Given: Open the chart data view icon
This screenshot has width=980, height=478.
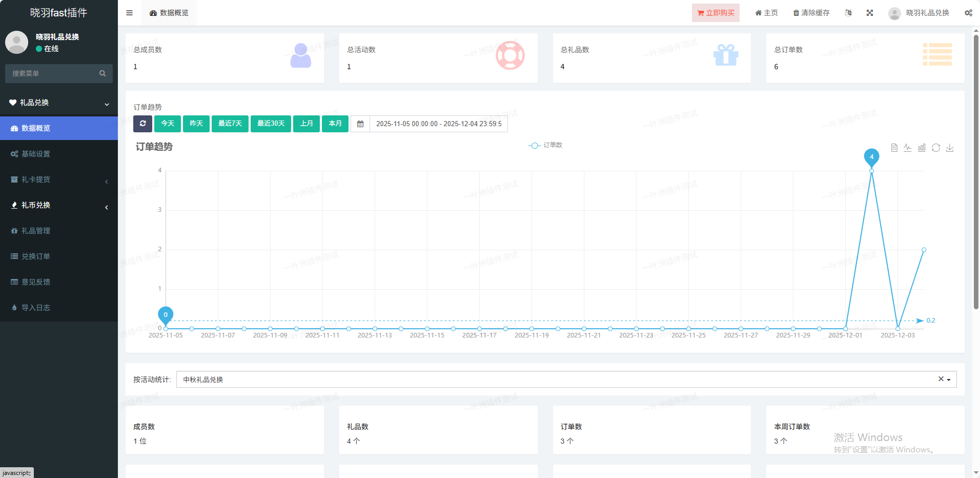Looking at the screenshot, I should (894, 148).
